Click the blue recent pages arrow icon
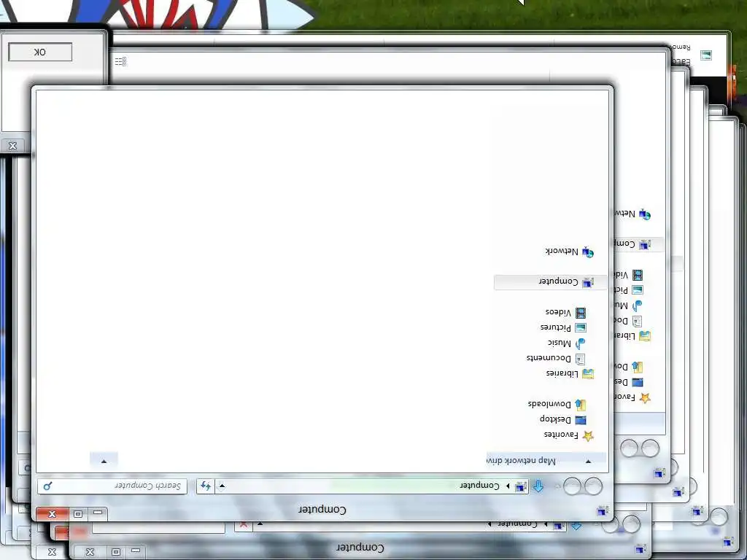 click(x=538, y=486)
